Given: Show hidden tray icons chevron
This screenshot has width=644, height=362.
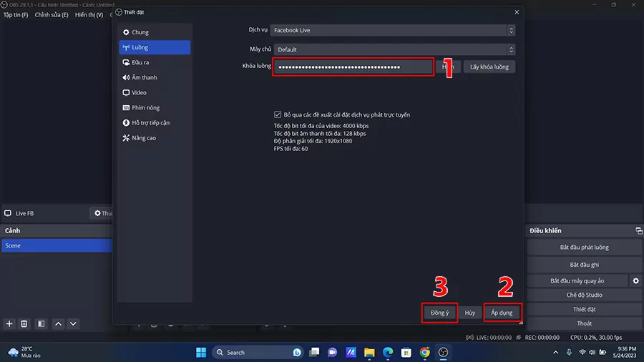Looking at the screenshot, I should tap(556, 353).
